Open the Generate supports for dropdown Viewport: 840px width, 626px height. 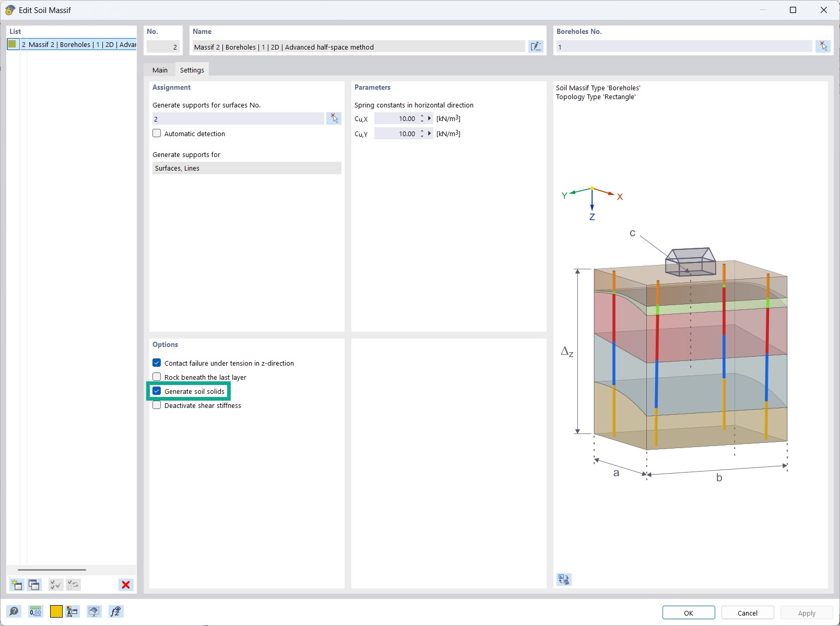[246, 168]
